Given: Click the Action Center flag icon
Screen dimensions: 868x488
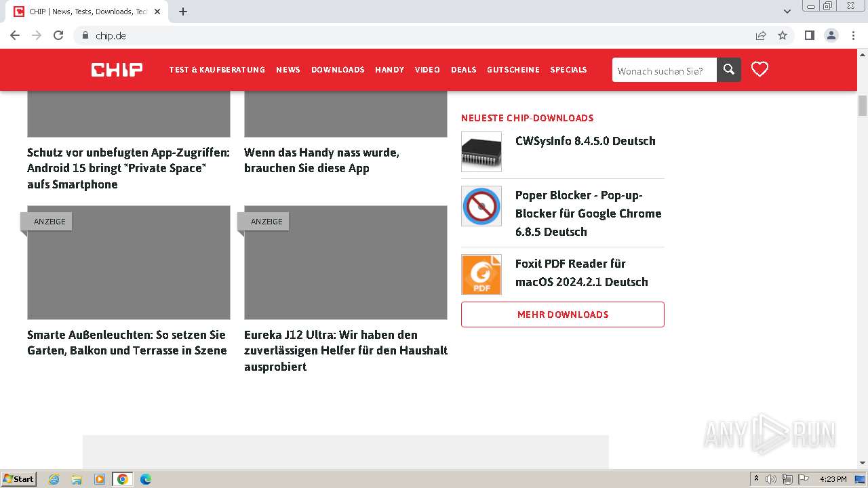Looking at the screenshot, I should [804, 479].
